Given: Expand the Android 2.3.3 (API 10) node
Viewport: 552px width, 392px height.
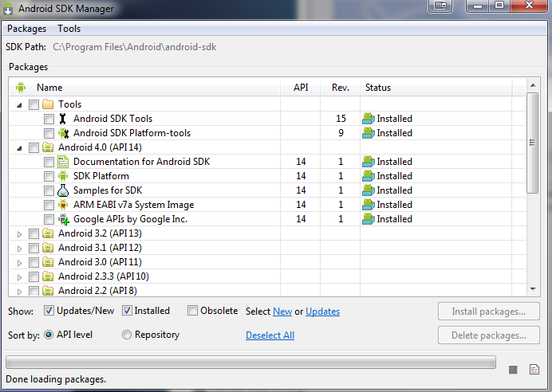Looking at the screenshot, I should point(20,277).
